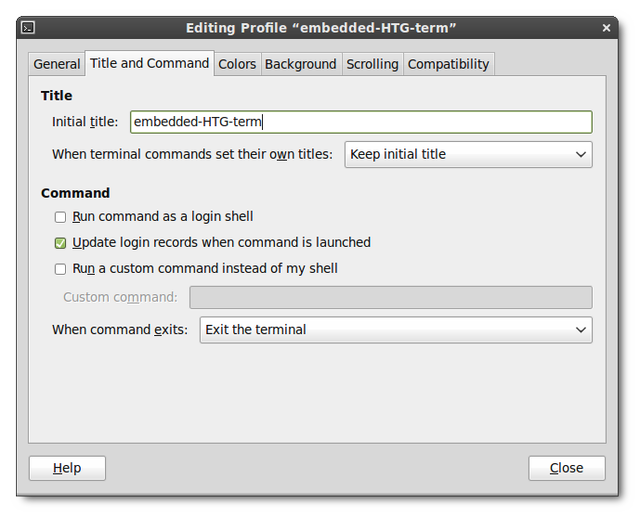Viewport: 640px width, 517px height.
Task: Click the Close button at the bottom right
Action: click(x=567, y=468)
